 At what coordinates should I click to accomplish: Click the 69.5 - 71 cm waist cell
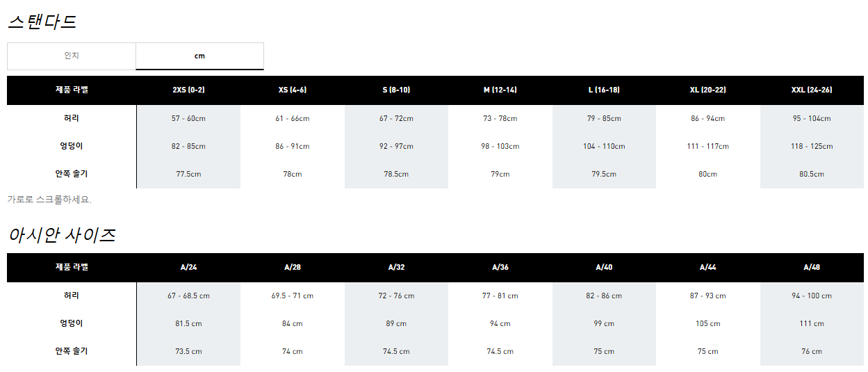point(293,296)
